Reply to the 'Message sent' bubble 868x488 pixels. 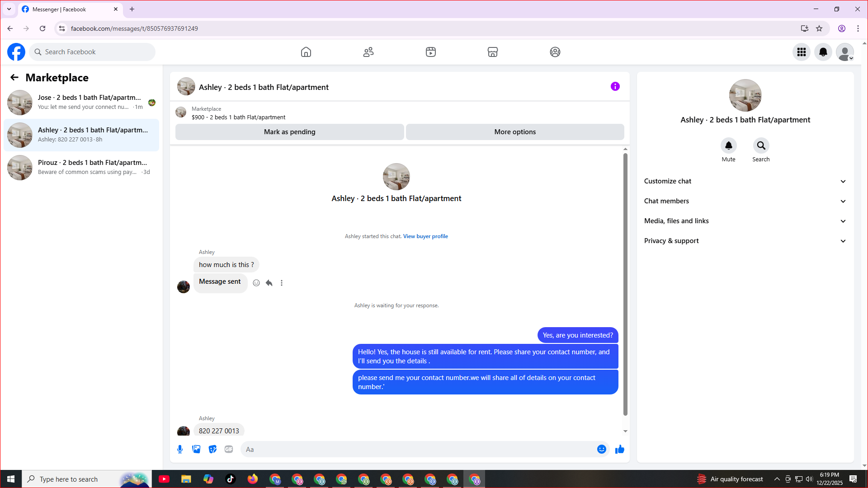[269, 283]
